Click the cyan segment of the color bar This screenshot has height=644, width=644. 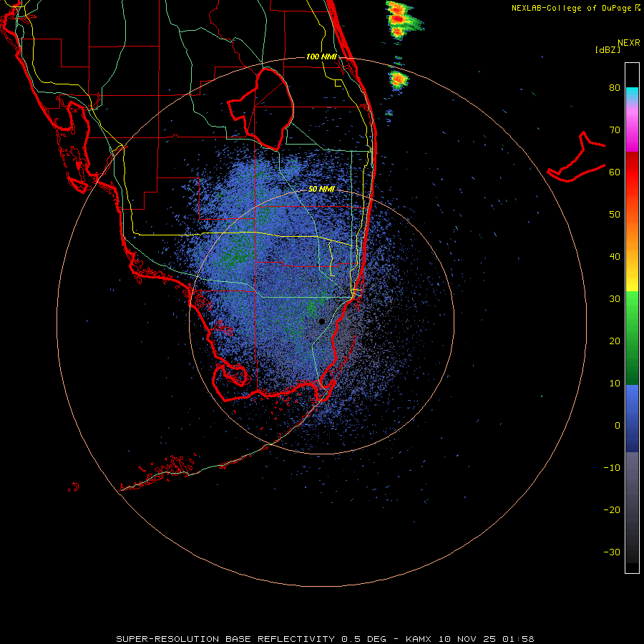pyautogui.click(x=632, y=94)
